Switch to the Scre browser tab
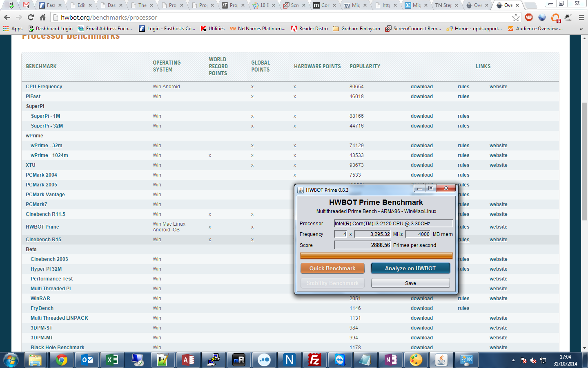The height and width of the screenshot is (368, 588). pos(294,5)
